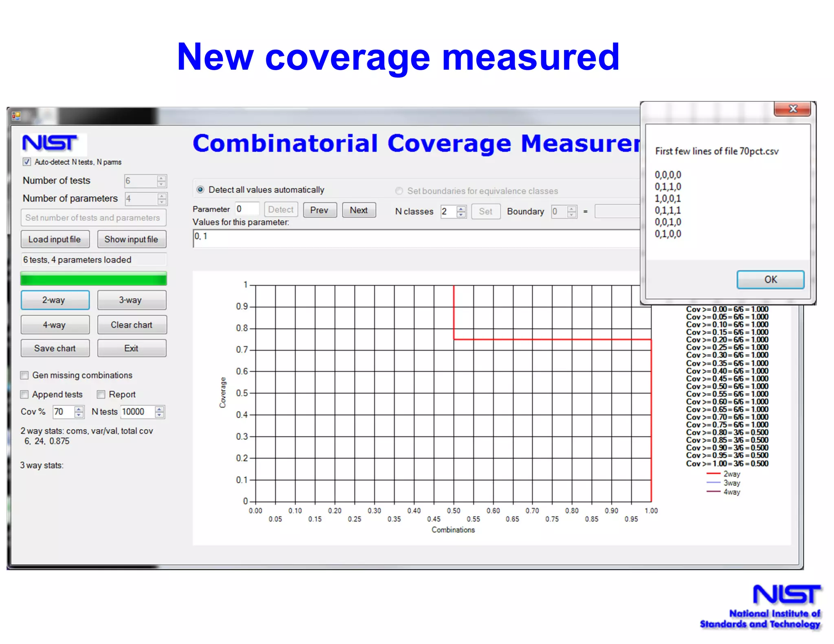834x644 pixels.
Task: Increase the Number of tests spinner
Action: (162, 178)
